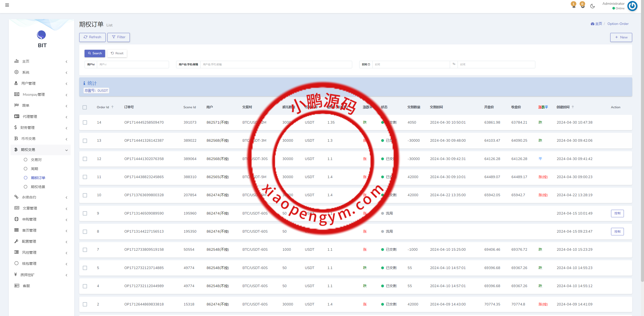Click the 配置管理 wrench icon
The width and height of the screenshot is (644, 316).
(17, 241)
